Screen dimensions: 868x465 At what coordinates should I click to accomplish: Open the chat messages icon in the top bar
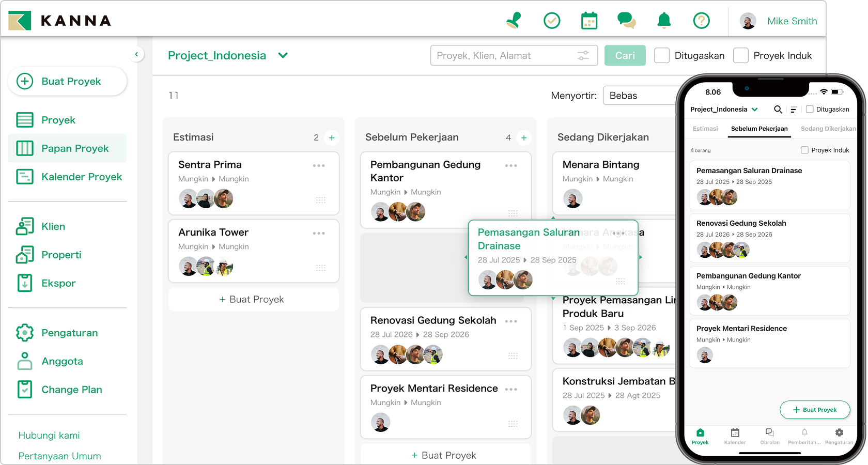pos(627,21)
